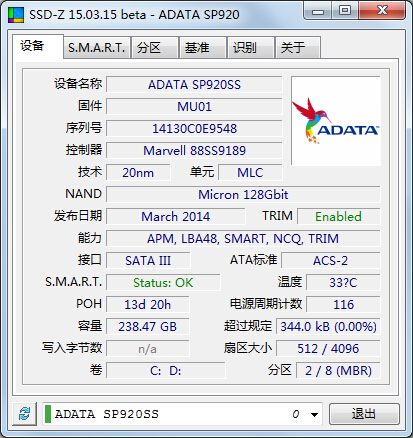The image size is (413, 438).
Task: Switch to the 基准 tab
Action: 203,48
